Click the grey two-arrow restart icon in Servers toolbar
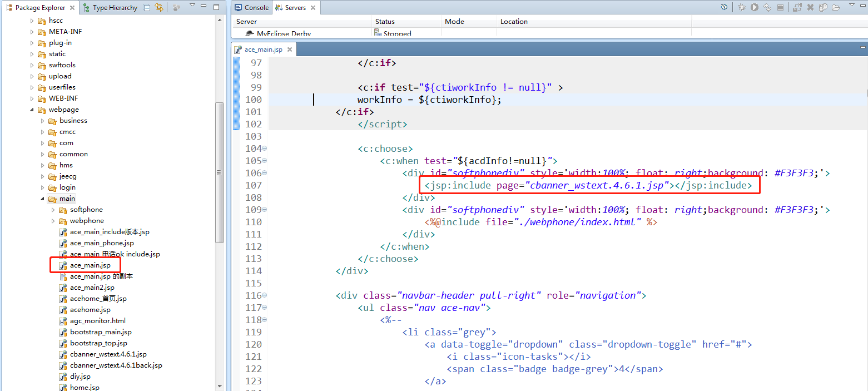 [x=767, y=7]
